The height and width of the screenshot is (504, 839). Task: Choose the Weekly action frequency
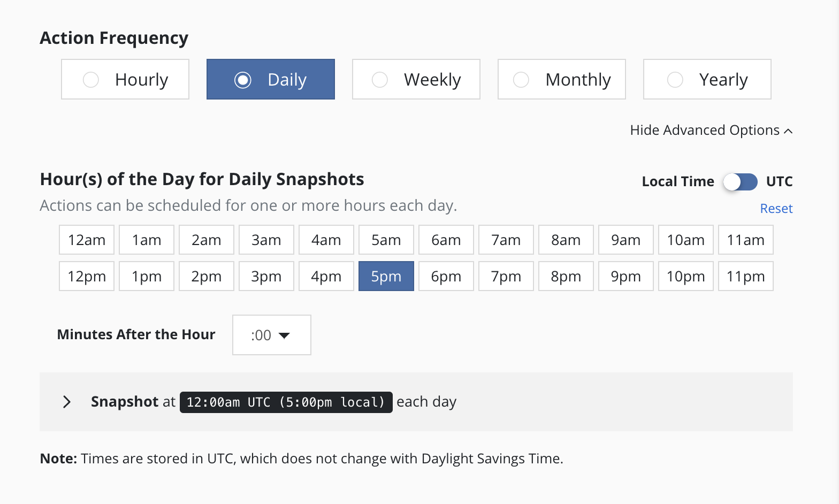pos(416,79)
